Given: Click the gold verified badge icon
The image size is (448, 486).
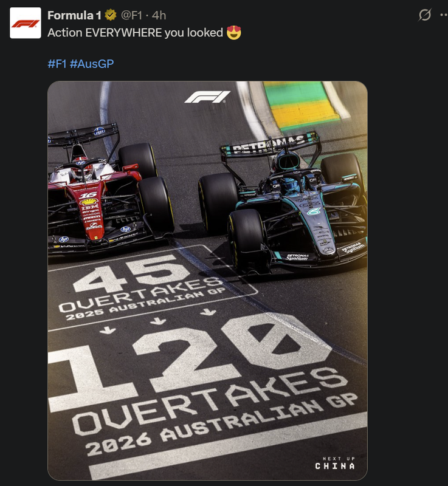Looking at the screenshot, I should coord(111,15).
